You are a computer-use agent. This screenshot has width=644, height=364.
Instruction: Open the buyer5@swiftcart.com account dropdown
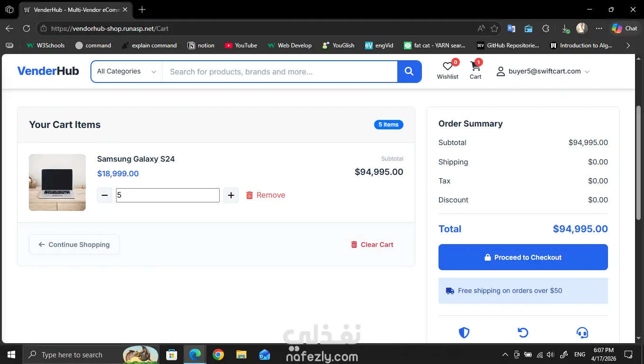click(543, 72)
